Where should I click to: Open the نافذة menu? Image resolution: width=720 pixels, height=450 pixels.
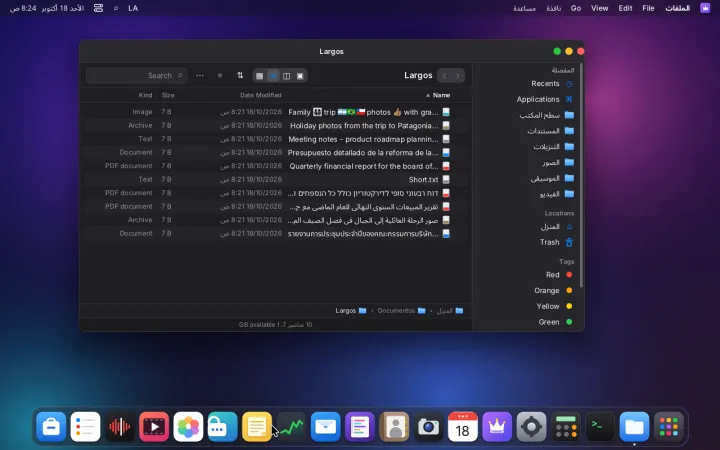(x=553, y=8)
